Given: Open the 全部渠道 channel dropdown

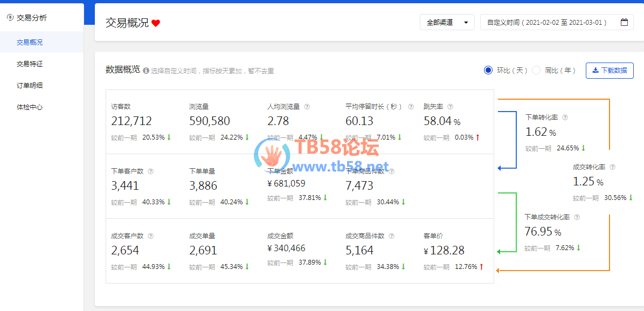Looking at the screenshot, I should (447, 23).
